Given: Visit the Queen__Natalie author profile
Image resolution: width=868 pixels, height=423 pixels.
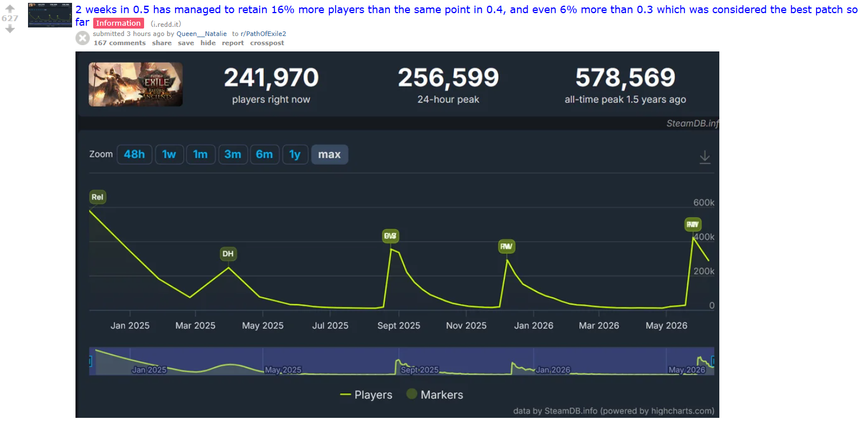Looking at the screenshot, I should pos(202,34).
